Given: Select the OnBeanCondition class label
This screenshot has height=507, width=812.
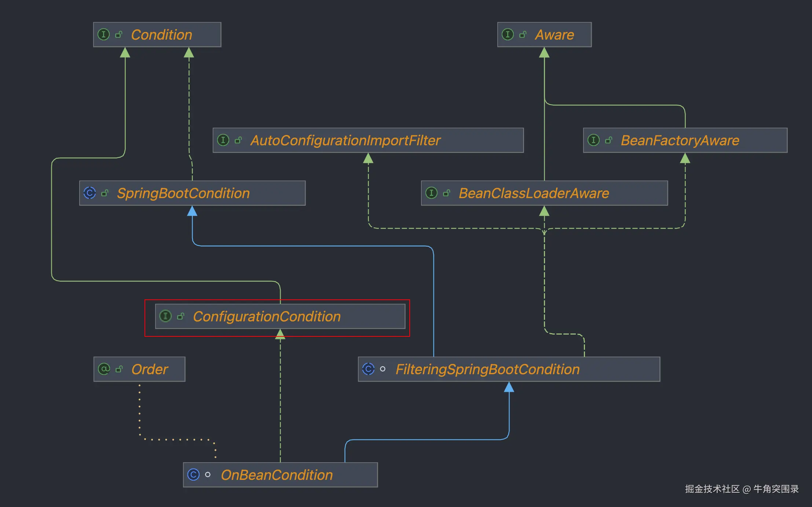Looking at the screenshot, I should pos(277,475).
